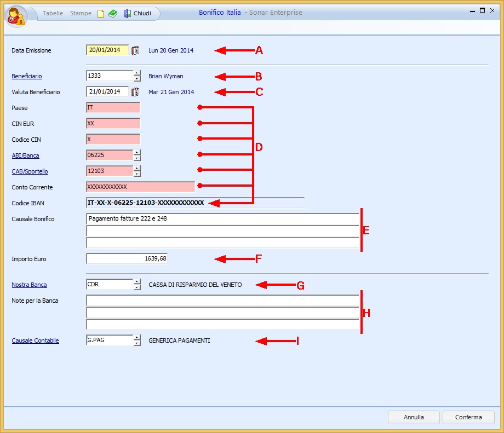Click the Nostra Banca link label
The height and width of the screenshot is (433, 504).
29,285
